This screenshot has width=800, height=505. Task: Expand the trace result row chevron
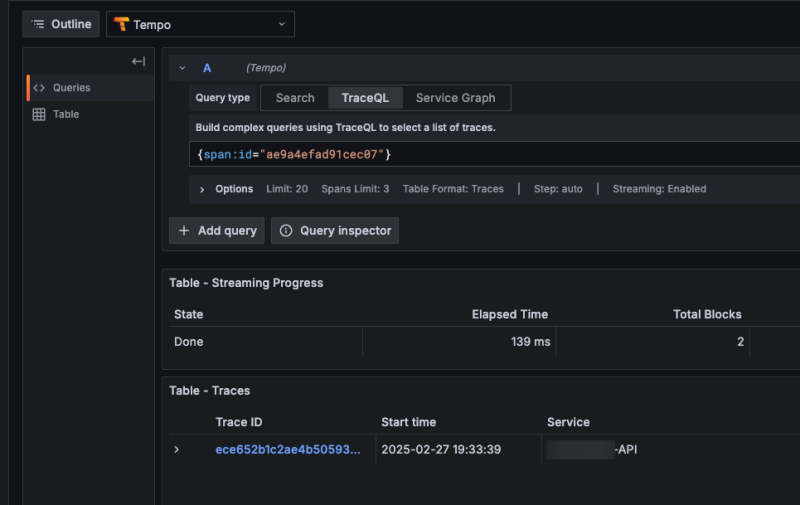click(x=177, y=450)
